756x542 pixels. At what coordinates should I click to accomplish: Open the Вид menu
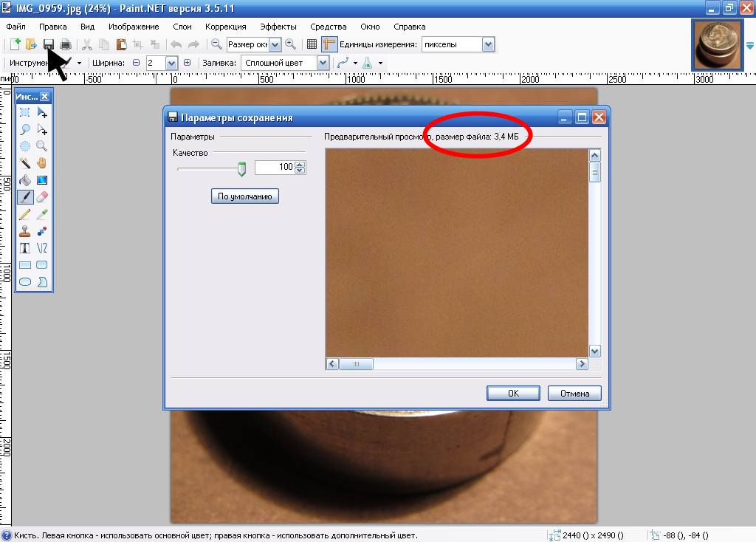click(x=87, y=27)
